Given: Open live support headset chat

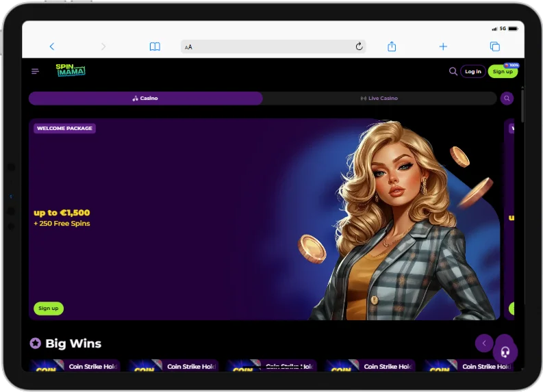Looking at the screenshot, I should (x=505, y=352).
